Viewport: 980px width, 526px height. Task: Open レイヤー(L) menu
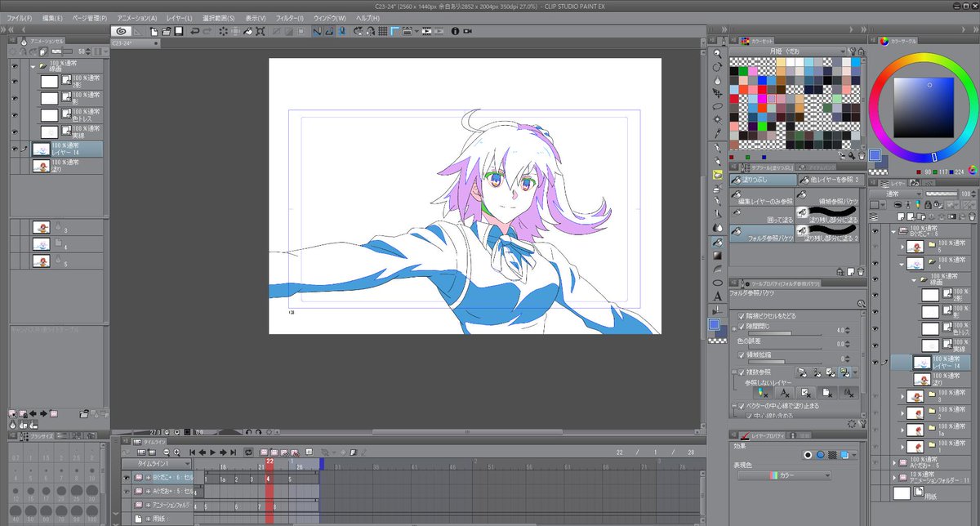point(179,17)
